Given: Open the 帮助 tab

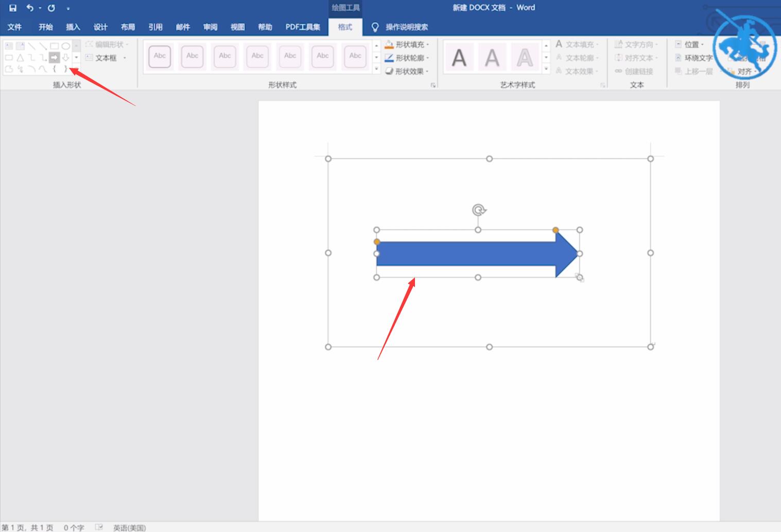Looking at the screenshot, I should pos(265,27).
